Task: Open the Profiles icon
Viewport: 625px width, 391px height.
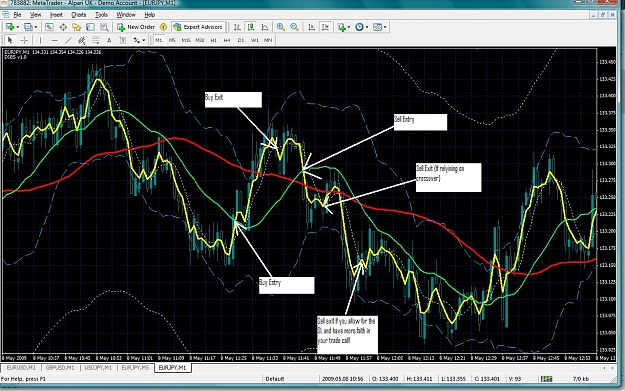Action: pyautogui.click(x=28, y=27)
